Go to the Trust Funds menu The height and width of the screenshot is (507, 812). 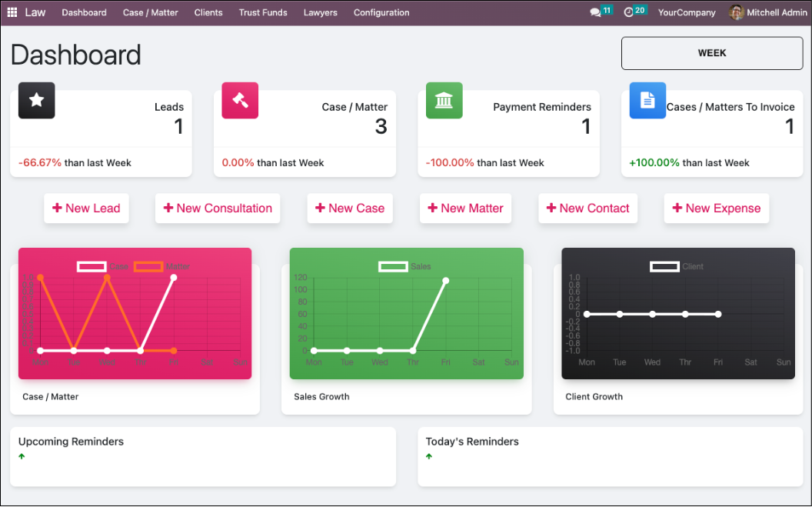point(263,12)
